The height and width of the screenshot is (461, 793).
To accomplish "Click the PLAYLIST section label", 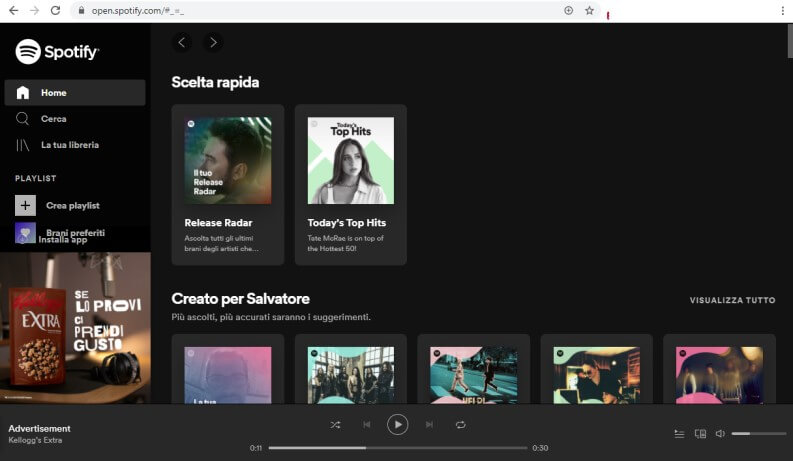I will [x=35, y=178].
